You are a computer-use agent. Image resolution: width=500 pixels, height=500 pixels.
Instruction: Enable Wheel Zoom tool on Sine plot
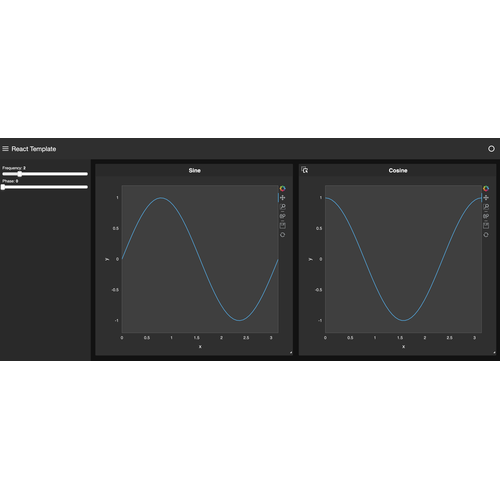tap(283, 216)
